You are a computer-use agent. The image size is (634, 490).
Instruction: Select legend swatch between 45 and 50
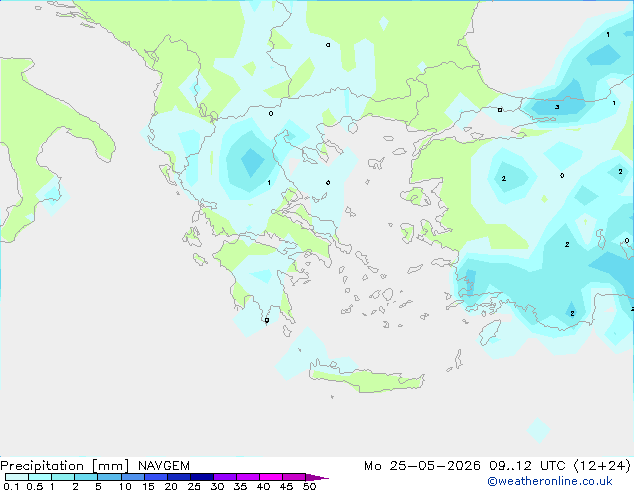(294, 477)
